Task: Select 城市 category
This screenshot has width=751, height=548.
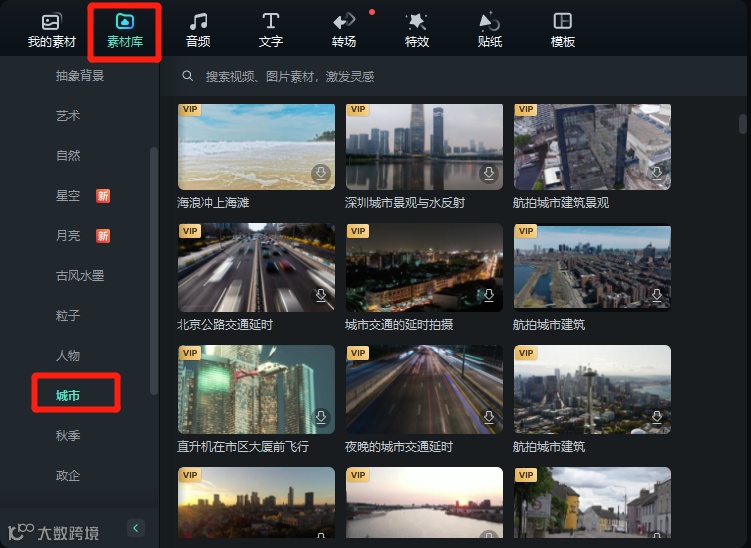Action: click(x=68, y=395)
